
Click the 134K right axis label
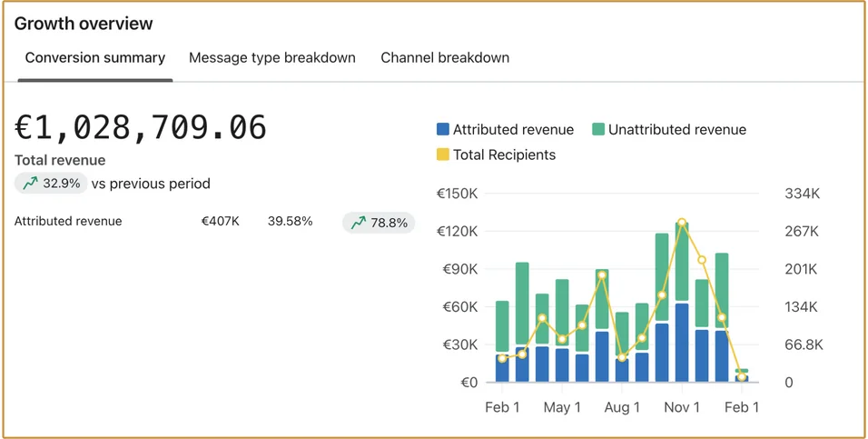coord(802,307)
